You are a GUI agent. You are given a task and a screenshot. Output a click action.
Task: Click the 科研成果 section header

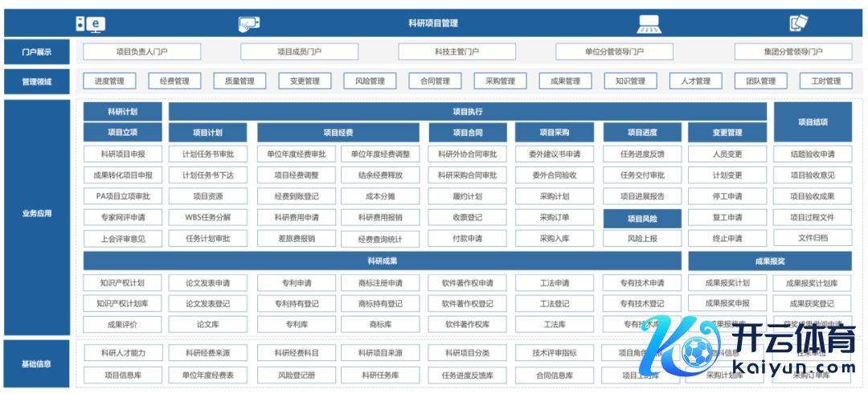tap(383, 261)
